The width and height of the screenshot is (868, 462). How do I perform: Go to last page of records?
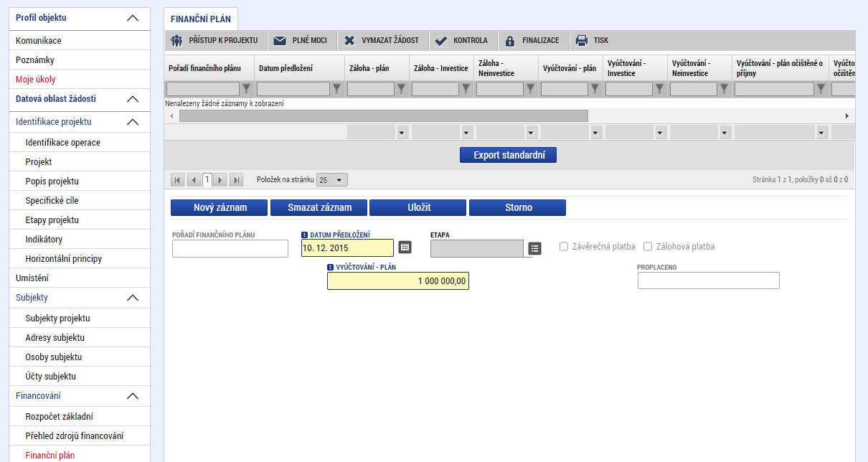(237, 180)
